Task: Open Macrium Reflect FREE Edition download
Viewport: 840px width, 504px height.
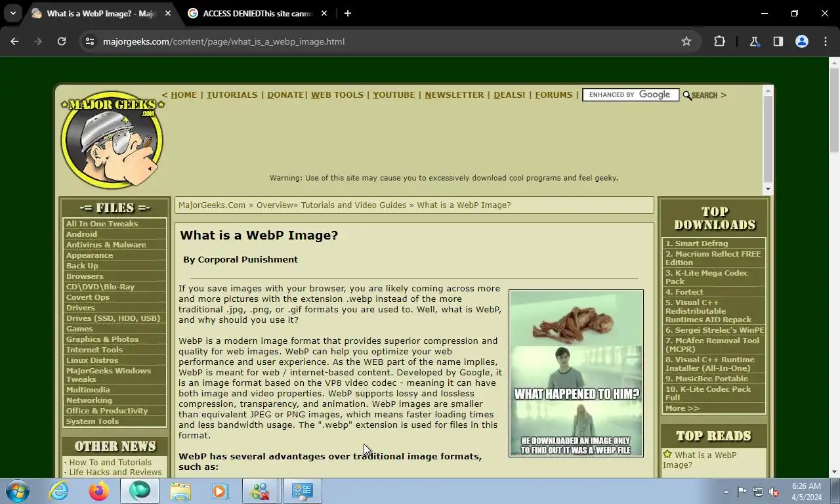Action: point(713,258)
